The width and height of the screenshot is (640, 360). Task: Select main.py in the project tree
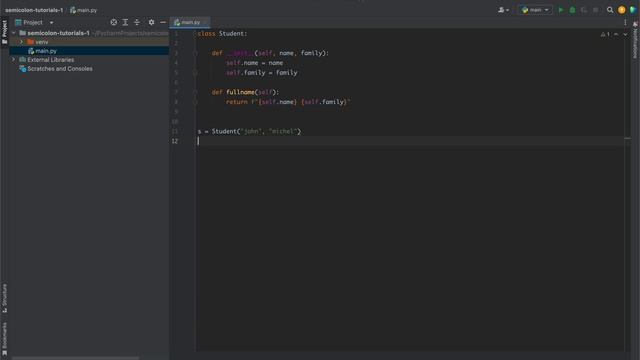89,51
